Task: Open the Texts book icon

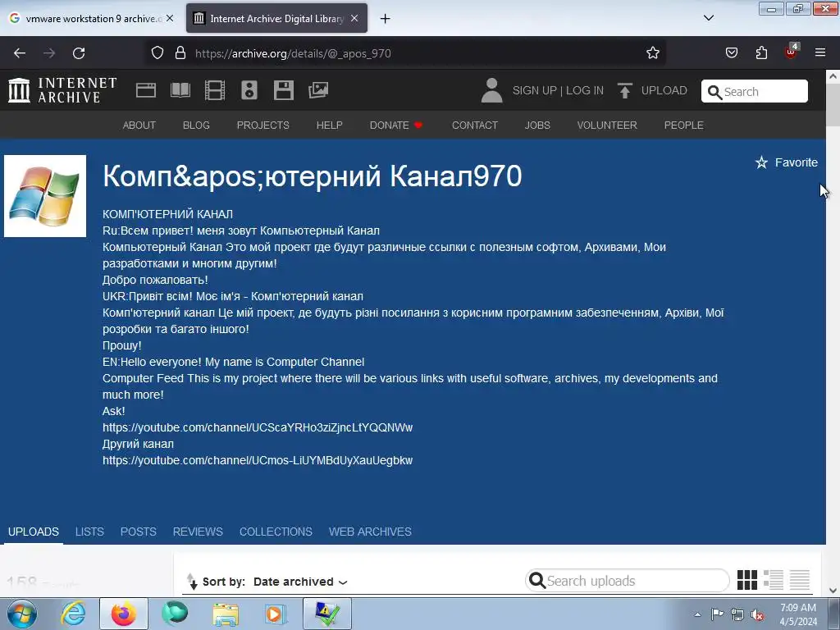Action: coord(180,90)
